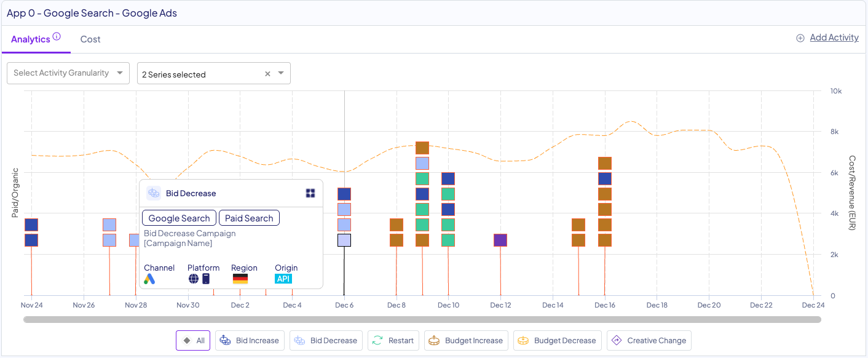
Task: Click the Analytics info icon
Action: click(57, 37)
